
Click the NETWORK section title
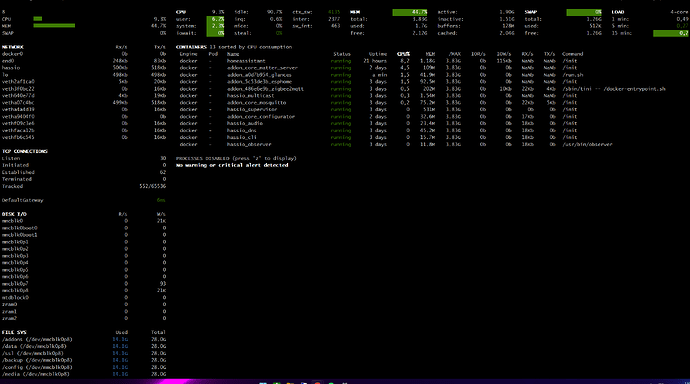click(x=13, y=47)
